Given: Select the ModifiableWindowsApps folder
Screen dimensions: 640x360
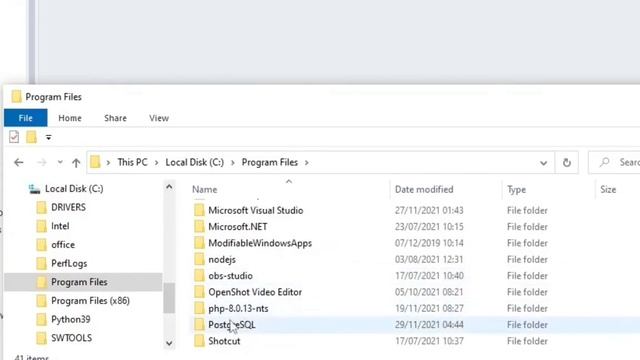Looking at the screenshot, I should coord(260,243).
